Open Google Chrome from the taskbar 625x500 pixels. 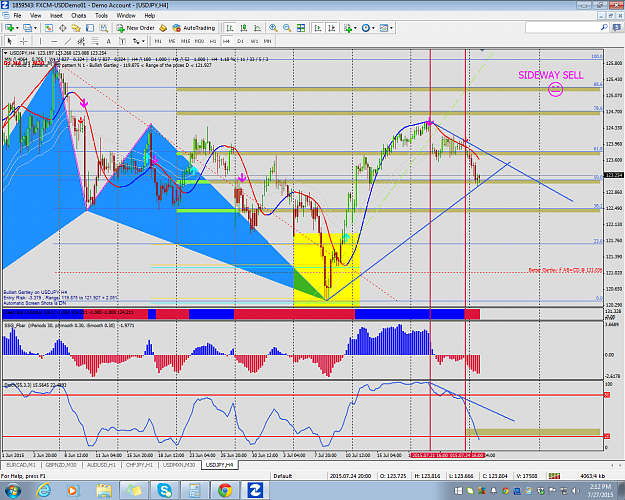[x=225, y=490]
